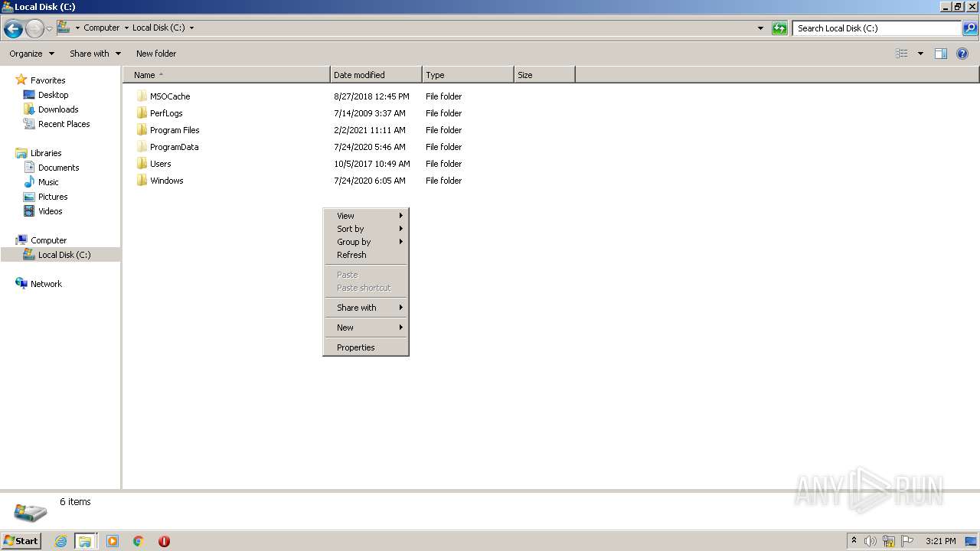Open the Share with context submenu

[366, 308]
